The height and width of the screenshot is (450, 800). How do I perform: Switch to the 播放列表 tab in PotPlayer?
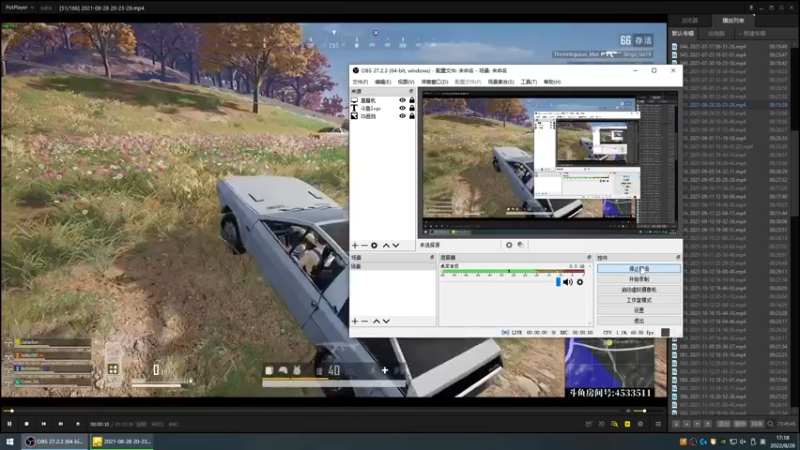pyautogui.click(x=733, y=20)
